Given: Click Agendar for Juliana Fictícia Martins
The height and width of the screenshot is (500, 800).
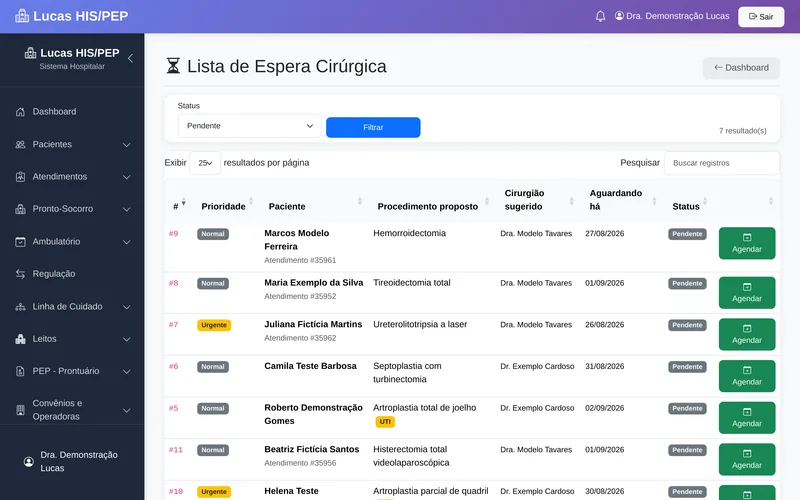Looking at the screenshot, I should tap(747, 335).
